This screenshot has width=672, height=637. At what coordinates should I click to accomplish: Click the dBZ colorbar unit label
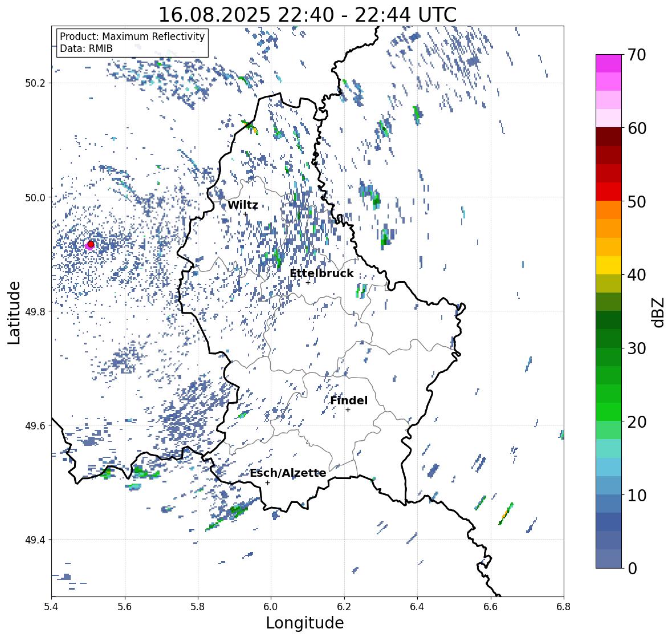(659, 312)
